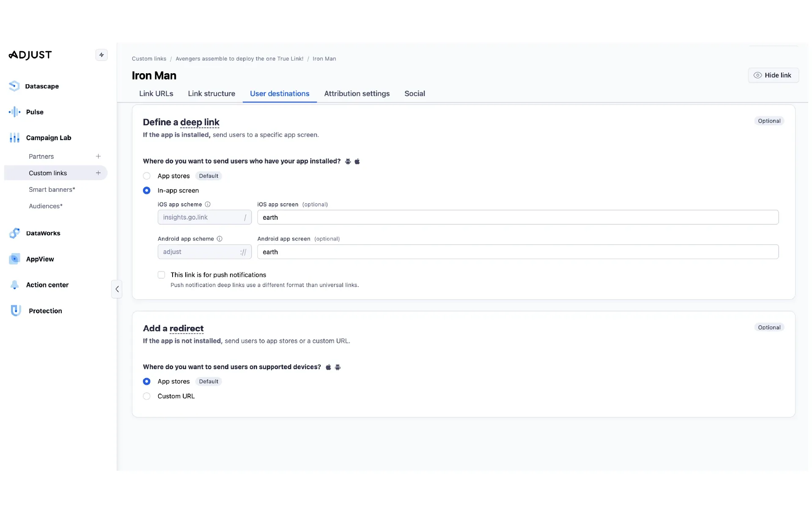Open the Social tab

(x=414, y=94)
